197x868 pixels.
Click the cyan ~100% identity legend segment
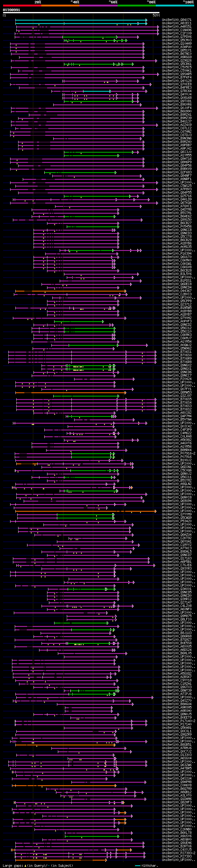coord(175,6)
